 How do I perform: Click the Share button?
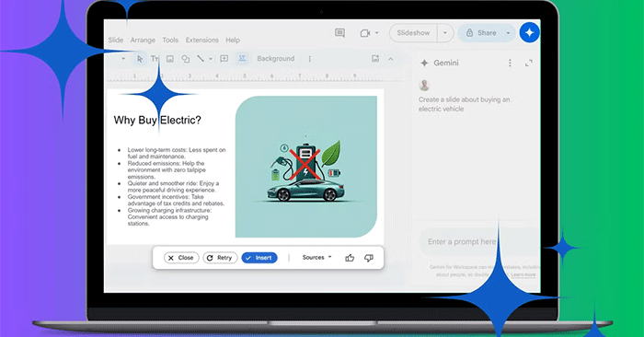pyautogui.click(x=481, y=33)
